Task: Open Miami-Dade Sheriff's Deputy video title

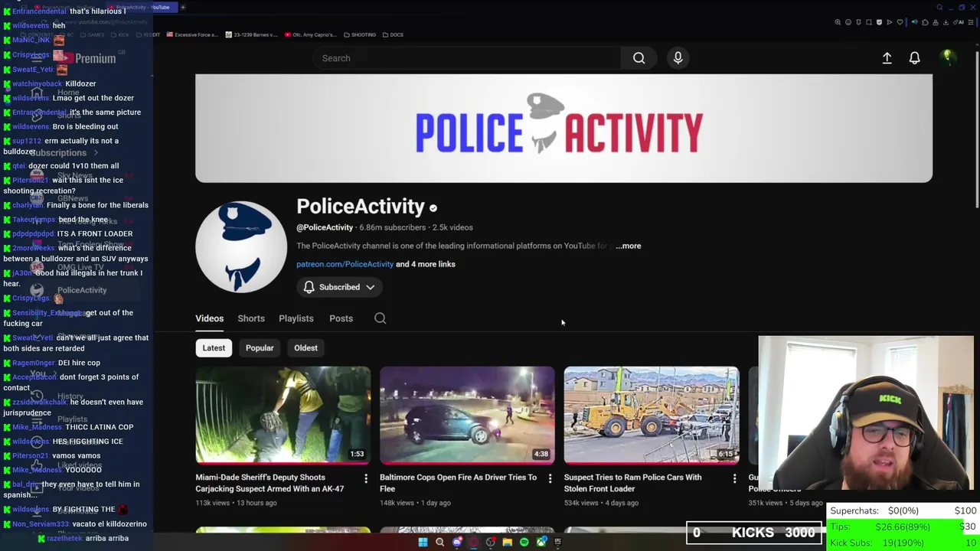Action: click(270, 483)
